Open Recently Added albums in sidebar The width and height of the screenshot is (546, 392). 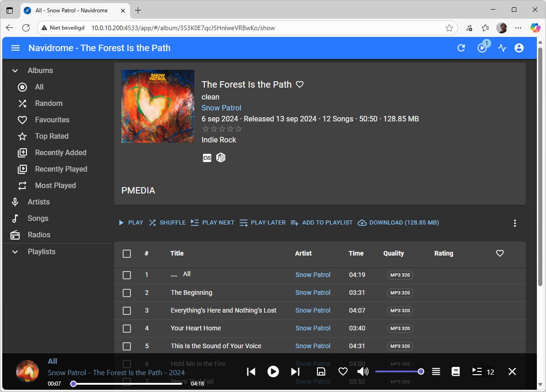(60, 153)
